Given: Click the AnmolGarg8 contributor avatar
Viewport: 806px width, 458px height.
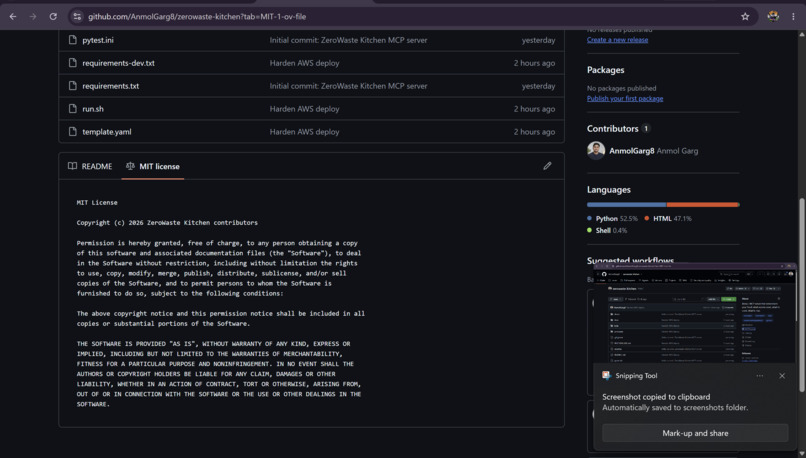Looking at the screenshot, I should [x=596, y=151].
